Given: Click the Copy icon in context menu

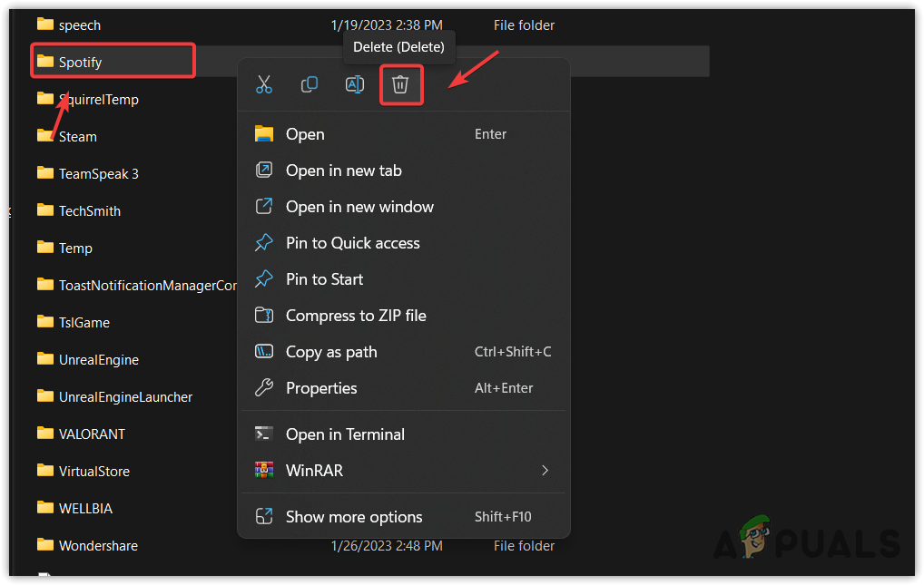Looking at the screenshot, I should point(310,84).
